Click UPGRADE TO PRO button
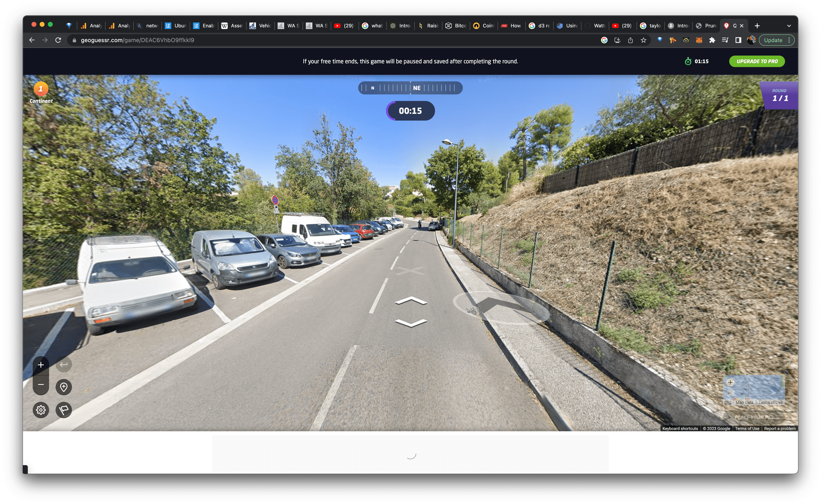The width and height of the screenshot is (821, 504). (757, 61)
